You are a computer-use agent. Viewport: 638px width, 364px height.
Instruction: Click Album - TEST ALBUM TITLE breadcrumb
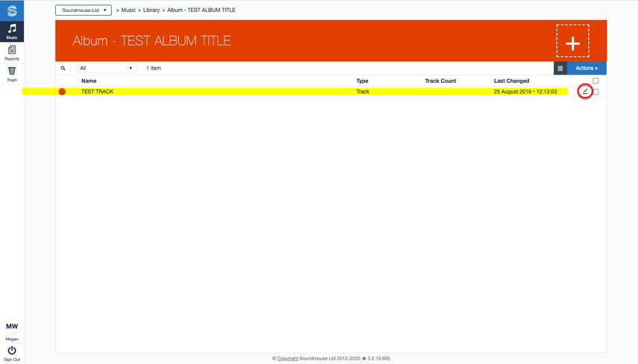click(x=201, y=10)
